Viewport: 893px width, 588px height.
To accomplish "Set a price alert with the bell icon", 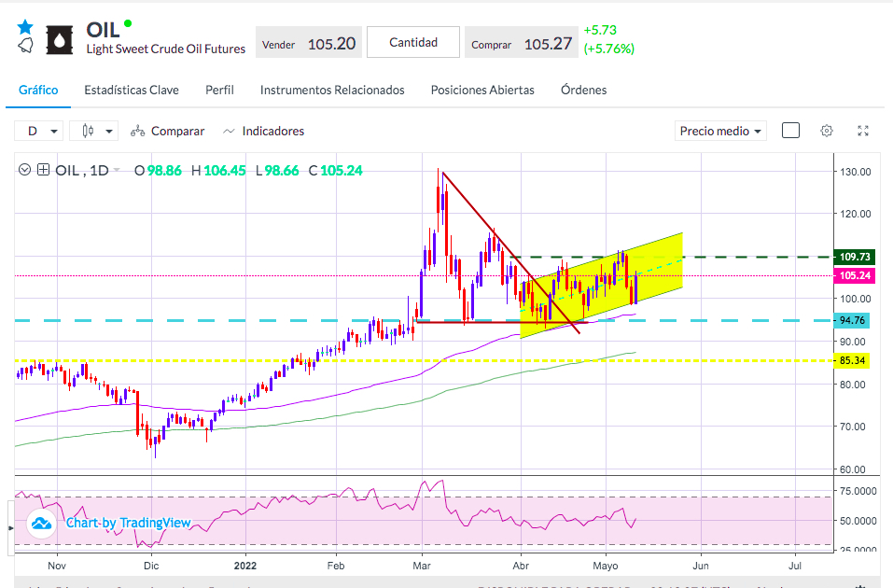I will (x=25, y=46).
